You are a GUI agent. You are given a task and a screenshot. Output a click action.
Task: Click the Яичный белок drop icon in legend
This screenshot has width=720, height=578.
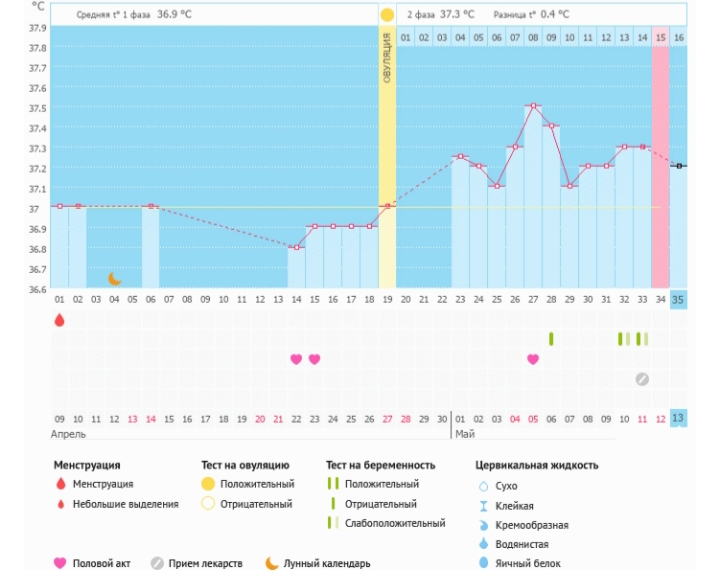485,563
